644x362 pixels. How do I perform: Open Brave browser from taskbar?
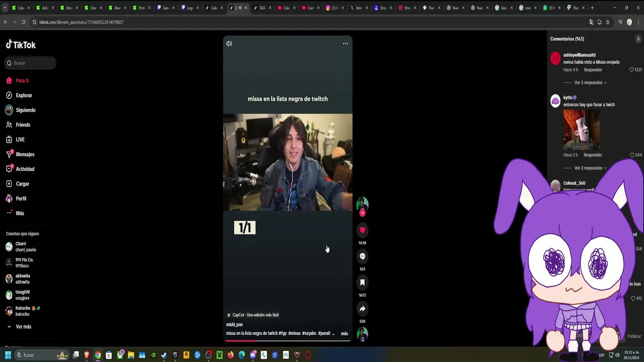[x=87, y=355]
